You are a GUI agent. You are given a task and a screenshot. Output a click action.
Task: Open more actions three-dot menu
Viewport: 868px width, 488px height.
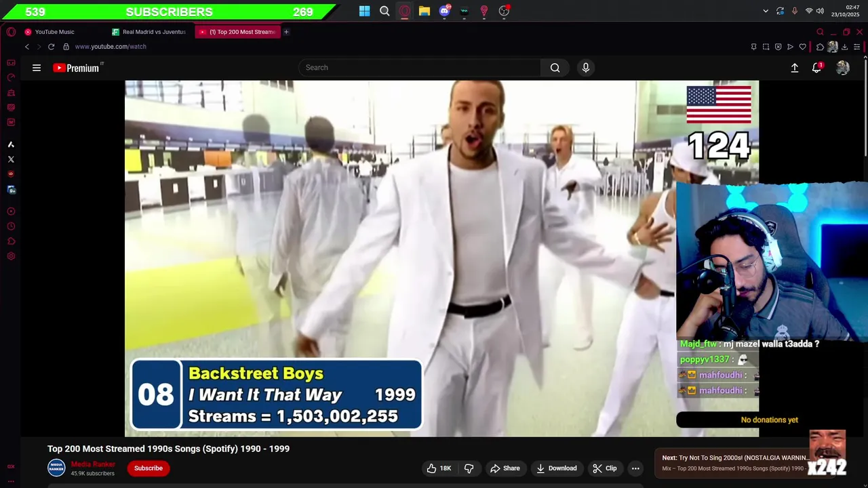635,468
